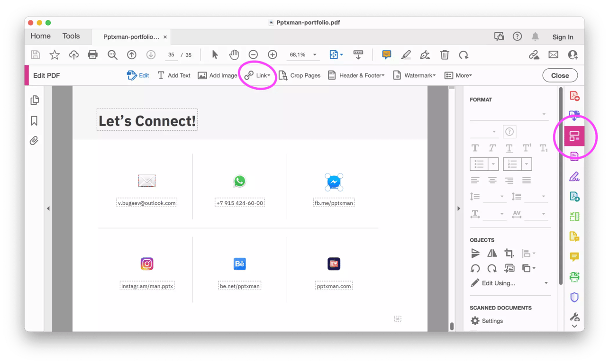
Task: Toggle italic text formatting
Action: [492, 148]
